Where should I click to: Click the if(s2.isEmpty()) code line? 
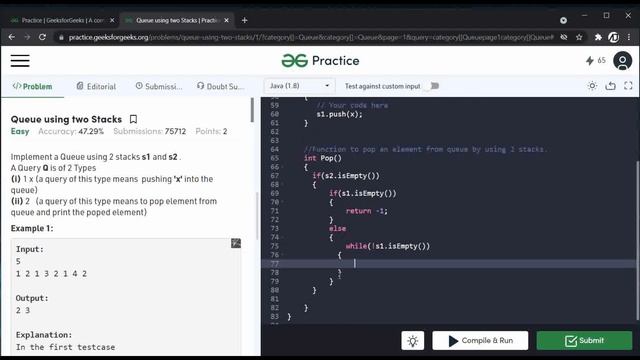[346, 176]
